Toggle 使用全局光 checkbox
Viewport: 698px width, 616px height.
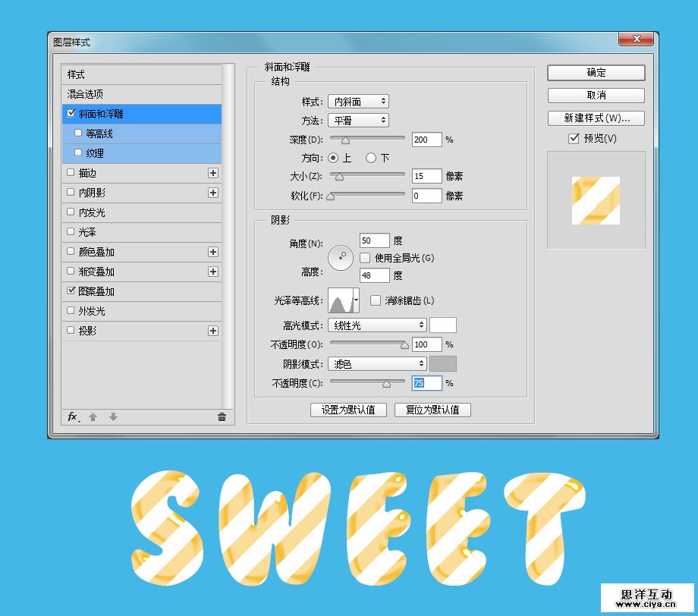click(x=365, y=258)
